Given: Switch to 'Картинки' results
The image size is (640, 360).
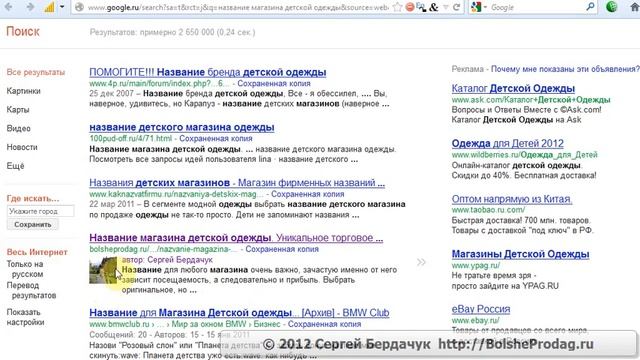Looking at the screenshot, I should coord(23,91).
